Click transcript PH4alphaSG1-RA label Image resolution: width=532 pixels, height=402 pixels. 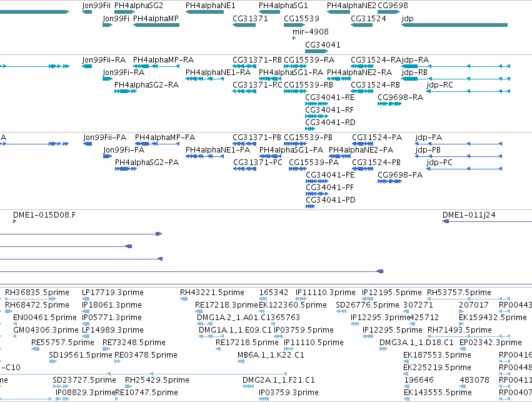(x=291, y=73)
